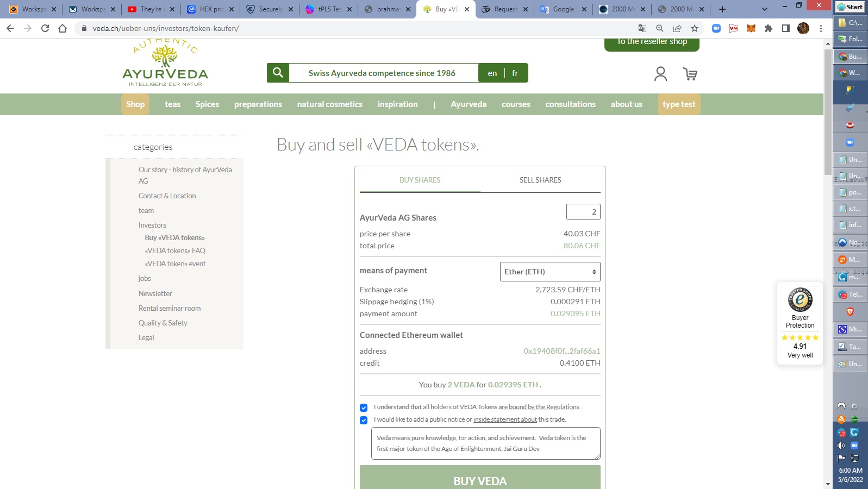
Task: Click the green search magnifier icon
Action: [278, 73]
